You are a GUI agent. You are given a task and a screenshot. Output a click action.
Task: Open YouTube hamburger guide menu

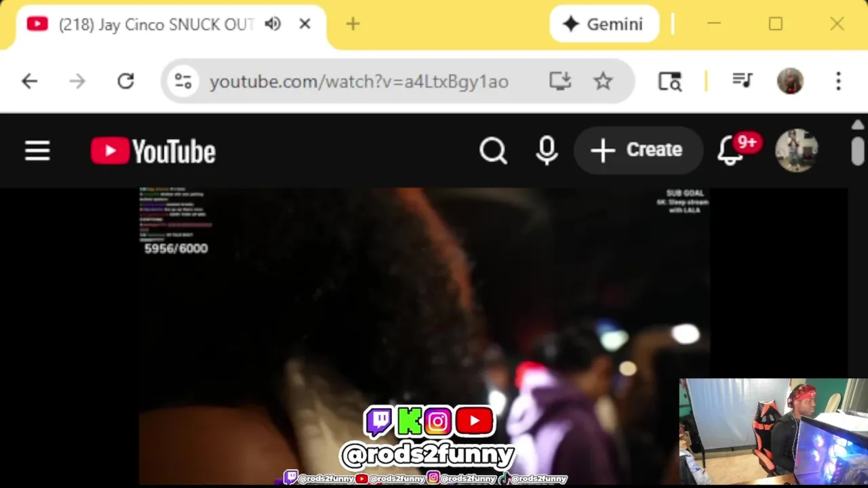[x=37, y=150]
